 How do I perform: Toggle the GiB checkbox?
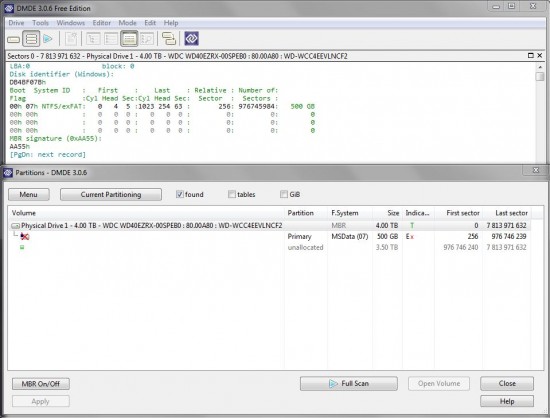pyautogui.click(x=284, y=194)
